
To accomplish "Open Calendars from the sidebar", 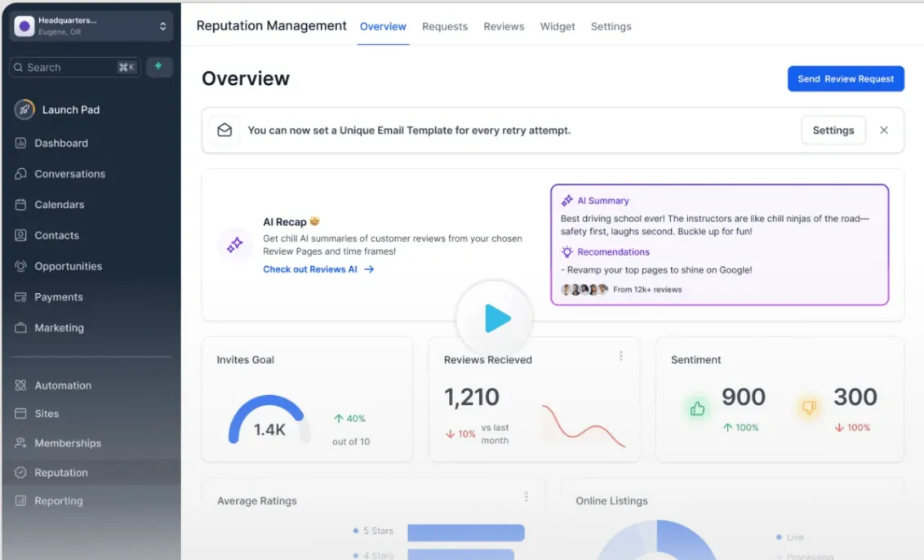I will coord(60,205).
